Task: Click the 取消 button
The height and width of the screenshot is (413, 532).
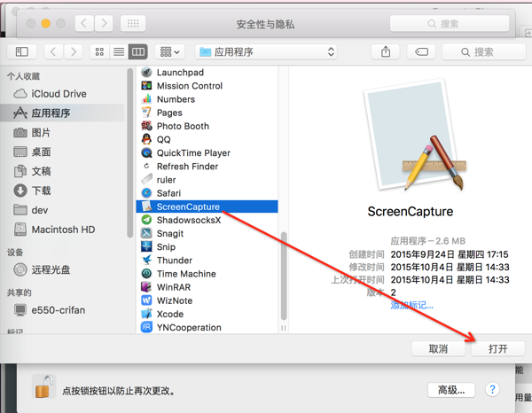Action: [x=438, y=348]
